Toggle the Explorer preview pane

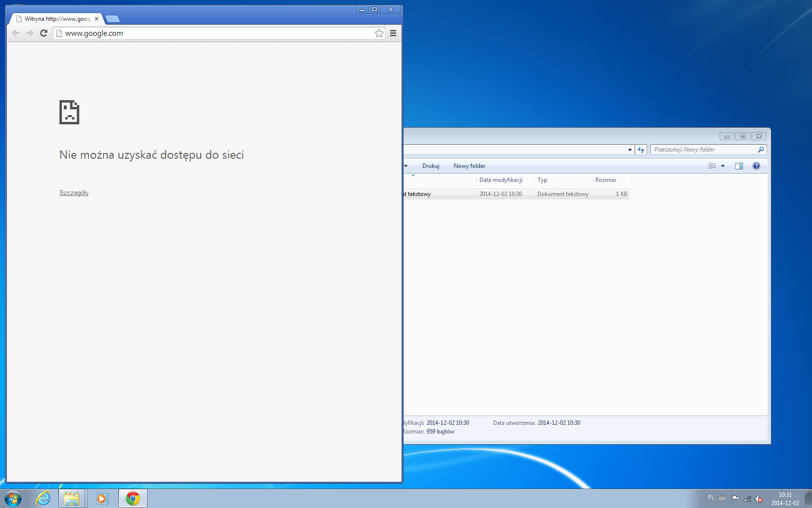pos(739,166)
